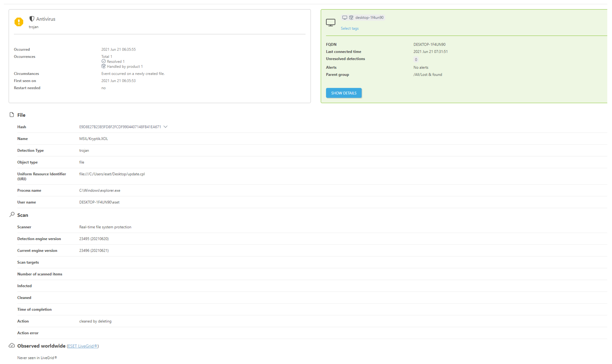Viewport: 612px width, 364px height.
Task: Click the /All/Lost & found parent group
Action: click(x=427, y=74)
